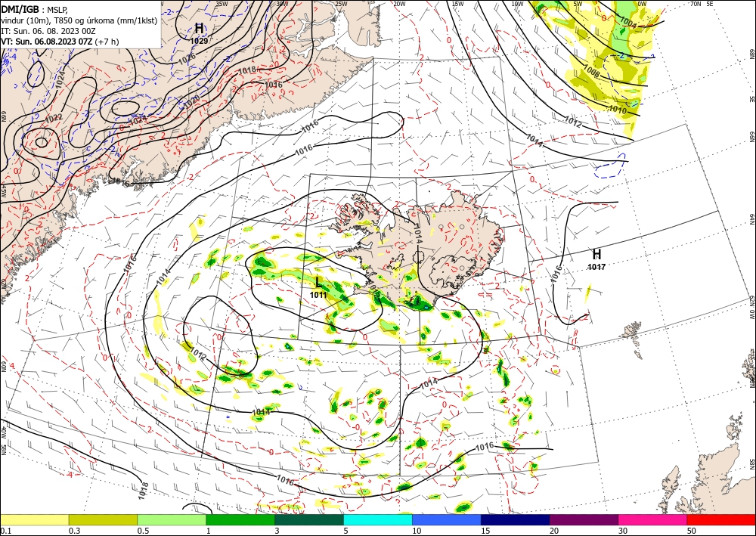Click the H marker labeled 1017
The width and height of the screenshot is (756, 536).
coord(596,254)
